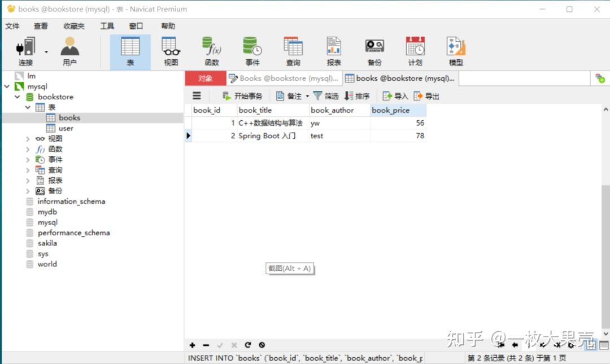Sort records using the 排序 button
Viewport: 610px width, 364px height.
click(x=358, y=95)
